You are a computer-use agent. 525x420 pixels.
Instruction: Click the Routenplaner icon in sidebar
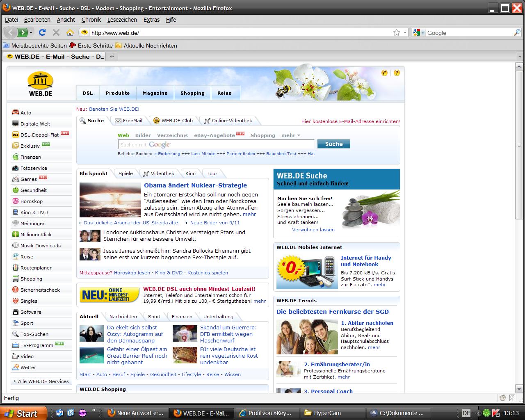point(16,267)
